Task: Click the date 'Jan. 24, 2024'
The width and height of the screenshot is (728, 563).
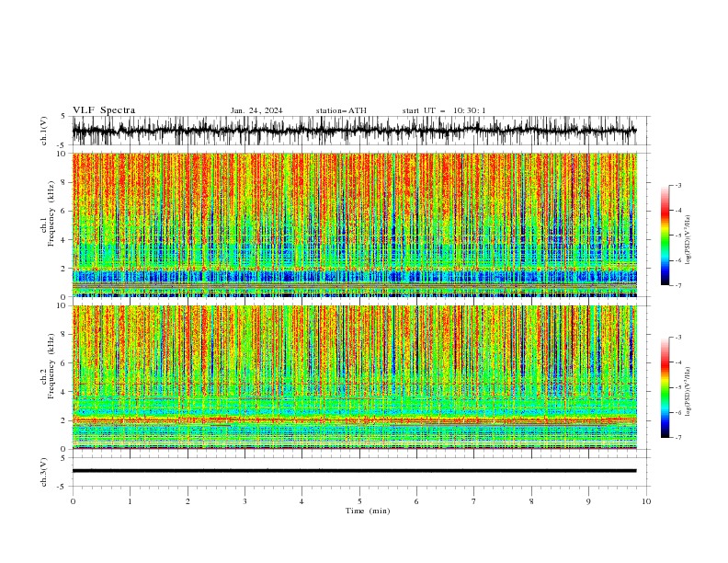Action: tap(256, 110)
